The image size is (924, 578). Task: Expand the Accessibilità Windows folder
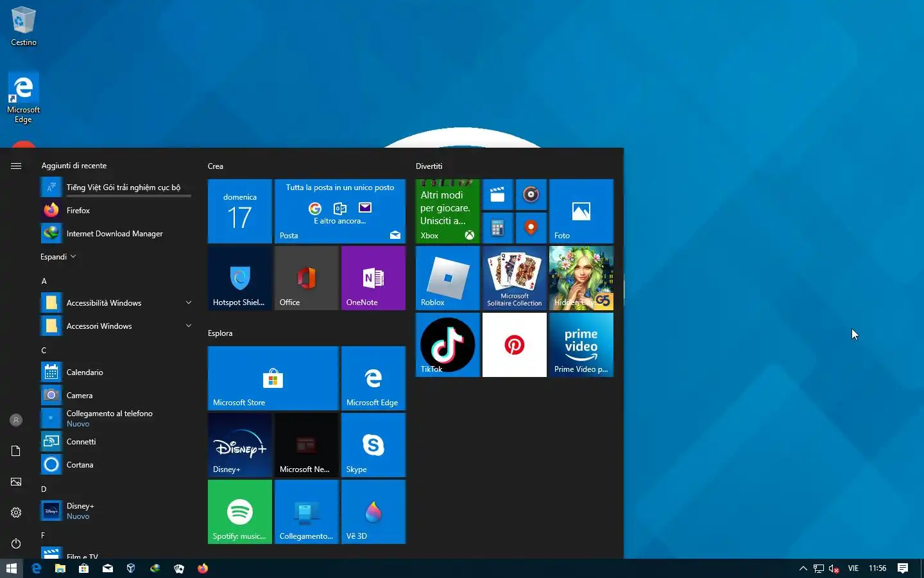(116, 303)
